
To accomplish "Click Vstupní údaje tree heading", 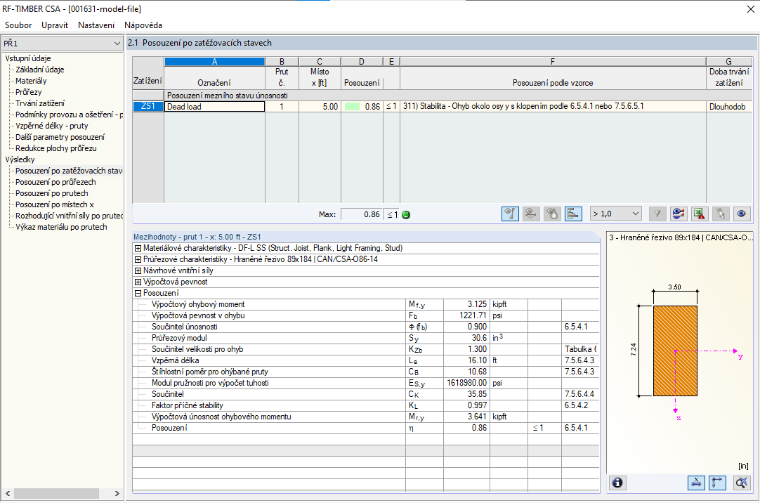I will point(28,58).
